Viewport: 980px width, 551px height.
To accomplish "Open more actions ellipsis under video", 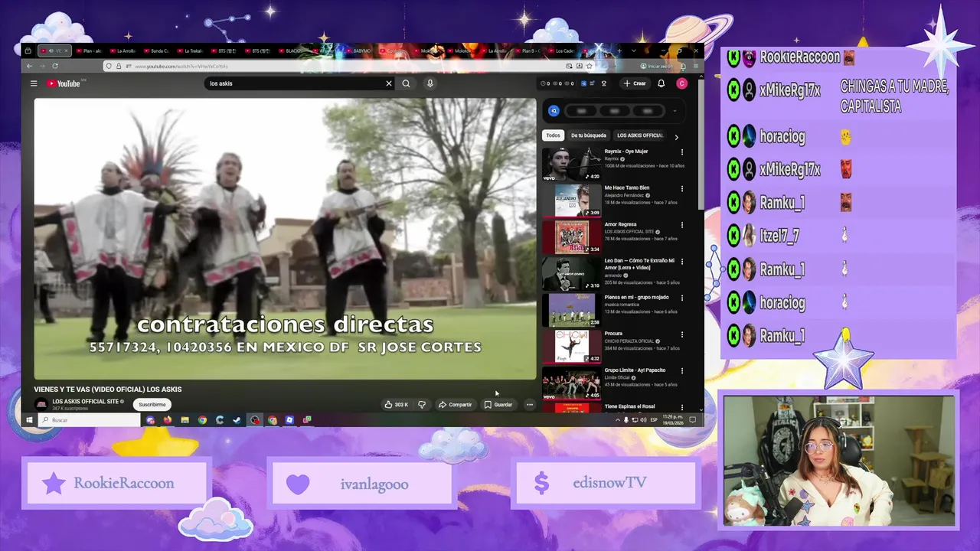I will [x=529, y=404].
